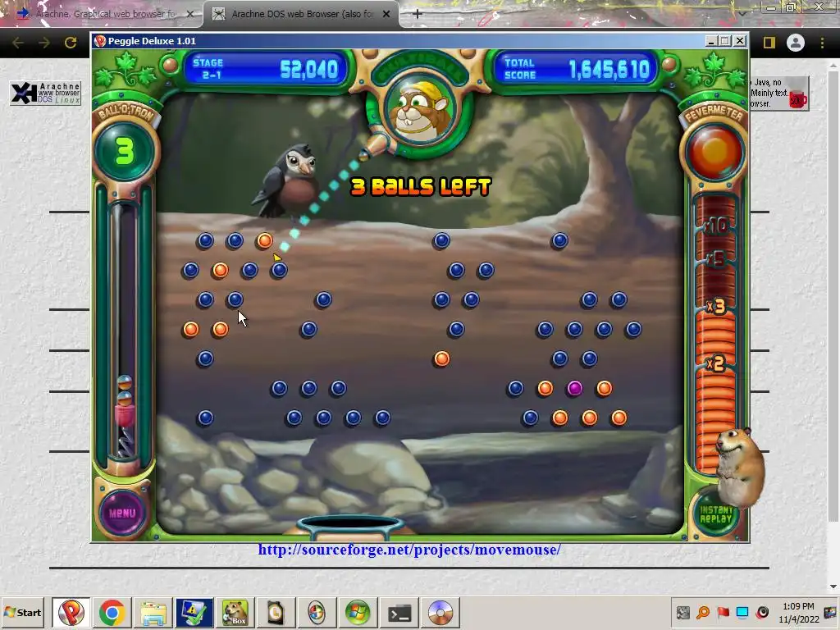Screen dimensions: 840x630
Task: Open File Explorer from the taskbar
Action: [x=153, y=612]
